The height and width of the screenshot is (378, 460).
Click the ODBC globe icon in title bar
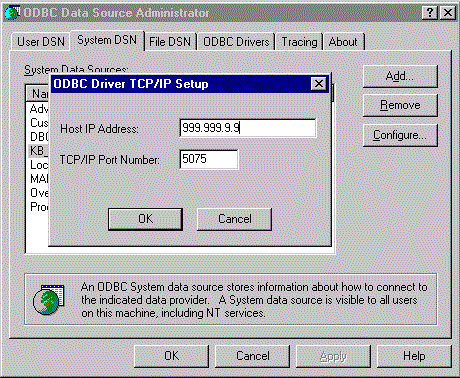(x=12, y=13)
